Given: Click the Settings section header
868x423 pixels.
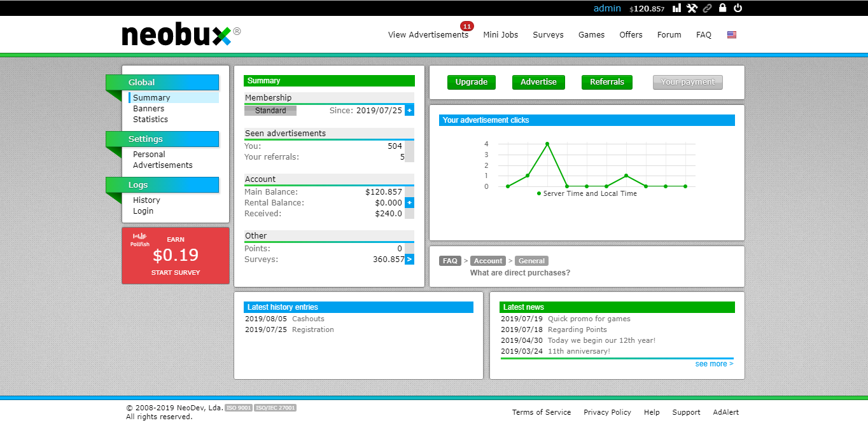Looking at the screenshot, I should pos(162,139).
